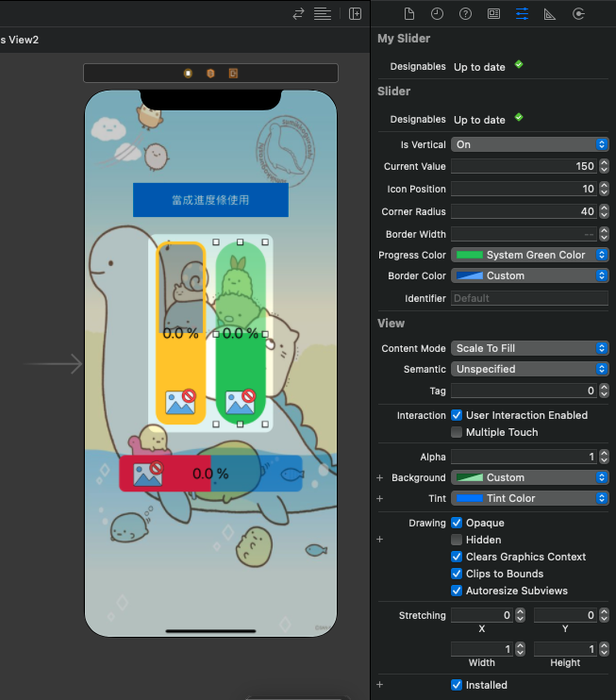Click the Stretching Y field
Image resolution: width=616 pixels, height=700 pixels.
(x=566, y=615)
